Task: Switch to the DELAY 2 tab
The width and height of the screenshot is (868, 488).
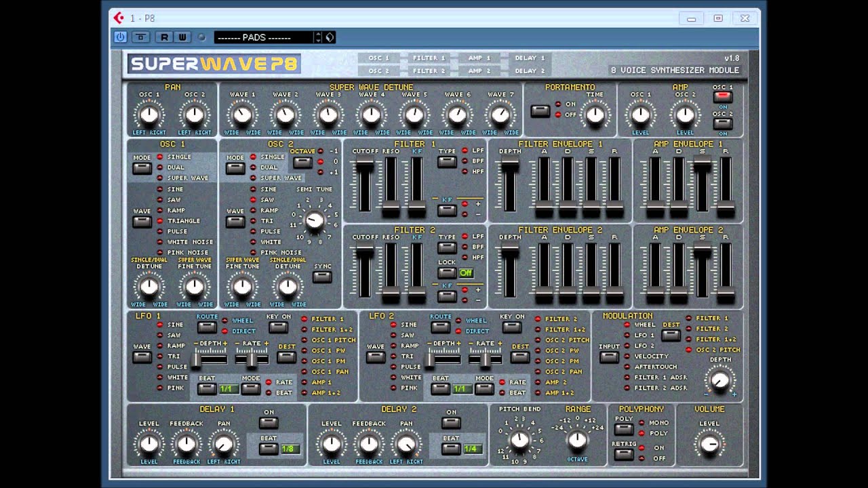Action: (530, 70)
